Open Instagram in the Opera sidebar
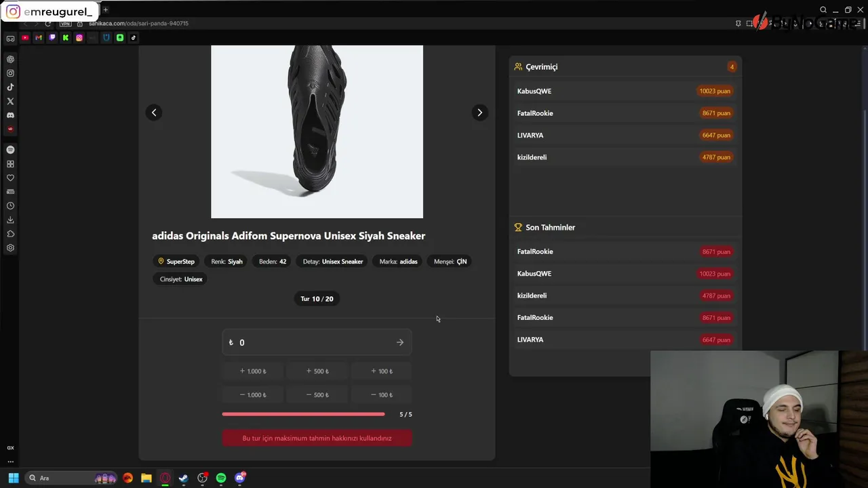This screenshot has width=868, height=488. [x=10, y=73]
